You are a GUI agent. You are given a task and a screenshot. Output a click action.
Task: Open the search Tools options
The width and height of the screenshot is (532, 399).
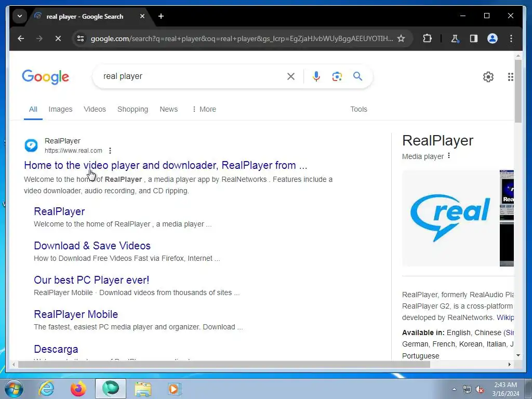(358, 109)
